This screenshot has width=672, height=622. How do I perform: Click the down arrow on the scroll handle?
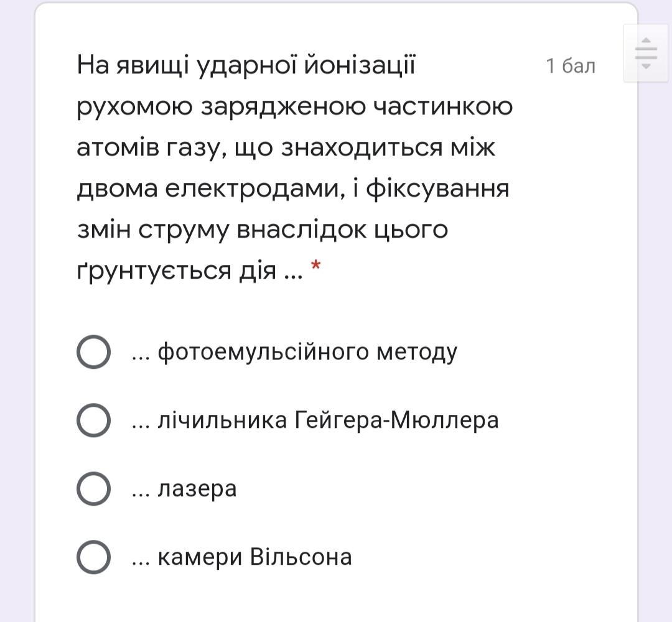point(646,65)
